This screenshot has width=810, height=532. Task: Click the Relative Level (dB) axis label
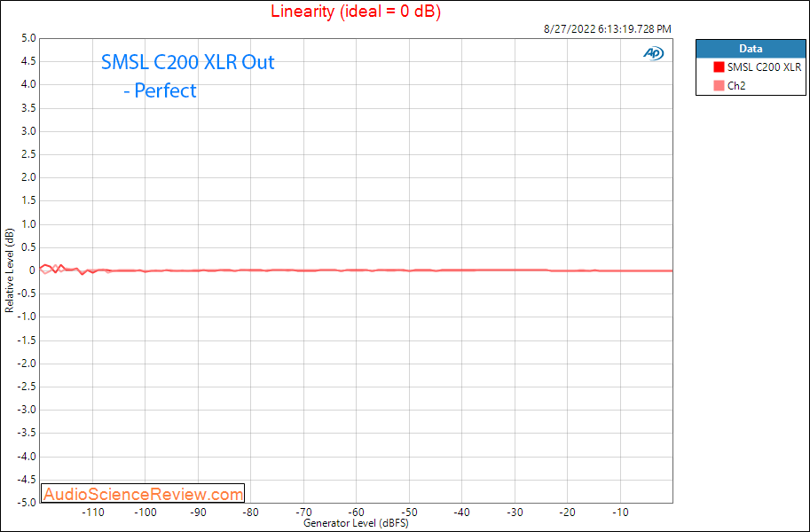9,270
